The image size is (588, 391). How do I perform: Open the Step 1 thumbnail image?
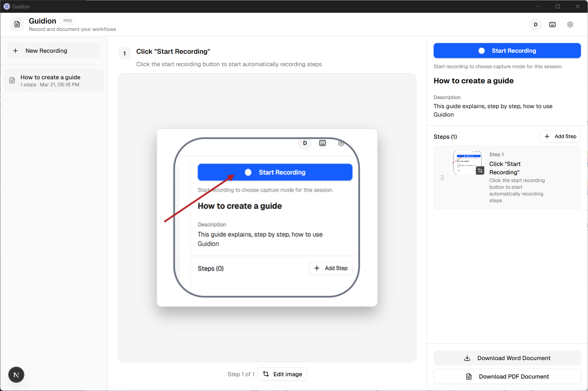click(x=467, y=163)
